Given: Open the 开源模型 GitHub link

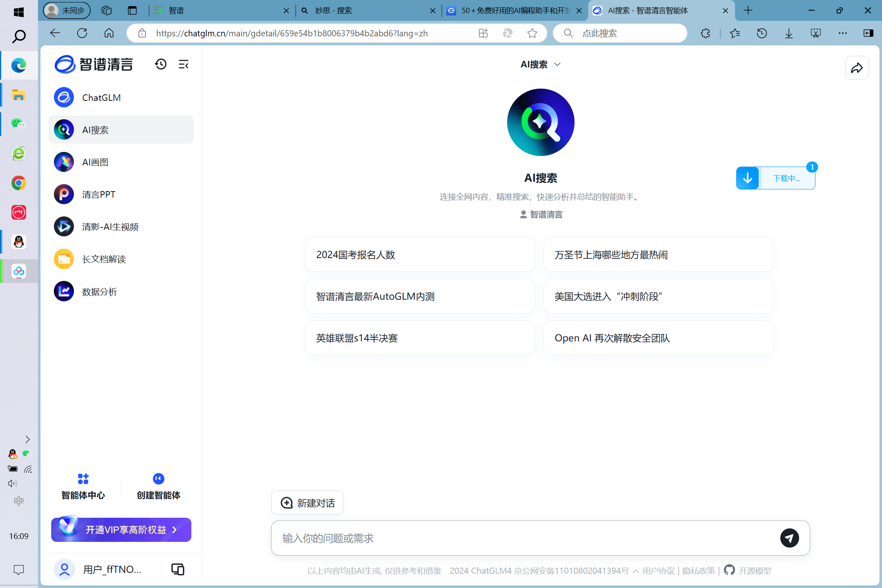Looking at the screenshot, I should pyautogui.click(x=748, y=570).
